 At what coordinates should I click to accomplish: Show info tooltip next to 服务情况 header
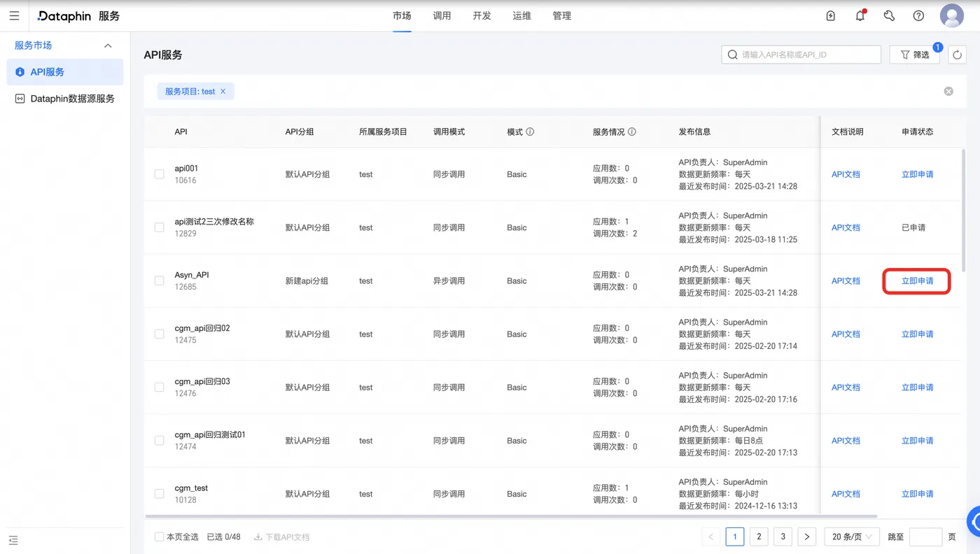632,132
